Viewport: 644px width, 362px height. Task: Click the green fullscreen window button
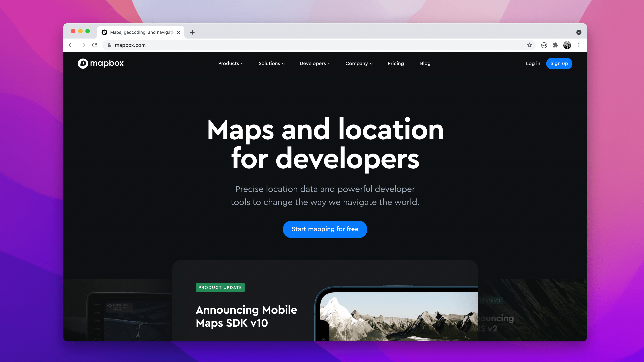click(x=87, y=31)
